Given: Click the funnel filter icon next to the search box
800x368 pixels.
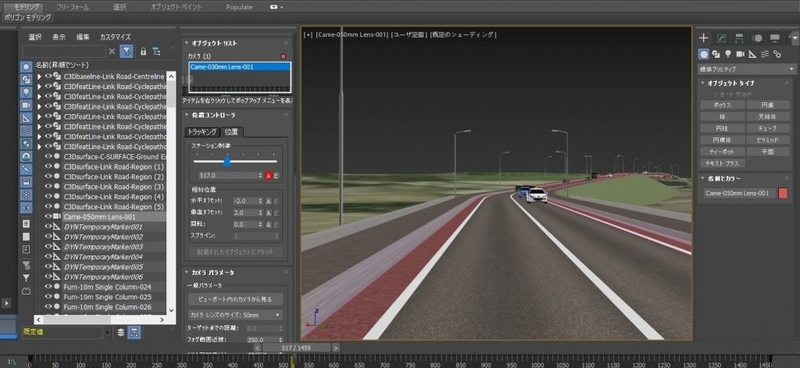Looking at the screenshot, I should click(x=127, y=51).
